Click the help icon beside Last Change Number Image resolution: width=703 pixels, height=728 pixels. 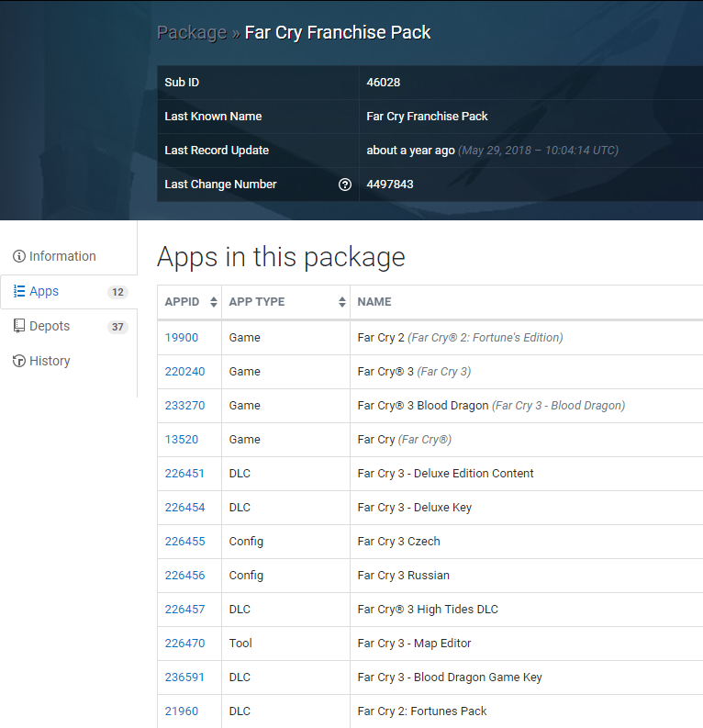click(345, 185)
